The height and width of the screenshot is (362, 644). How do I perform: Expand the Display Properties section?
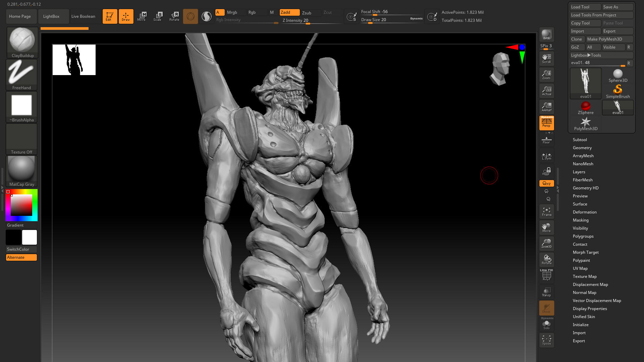tap(590, 309)
